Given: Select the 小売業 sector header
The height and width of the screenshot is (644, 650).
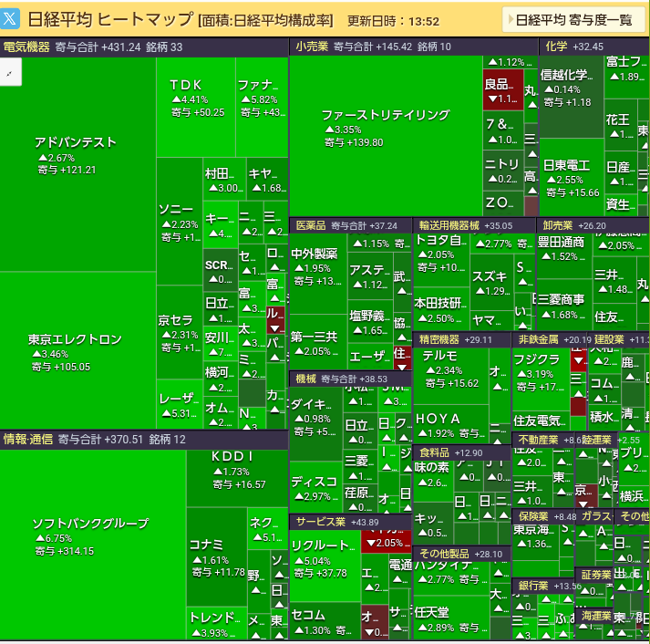Looking at the screenshot, I should click(x=414, y=47).
